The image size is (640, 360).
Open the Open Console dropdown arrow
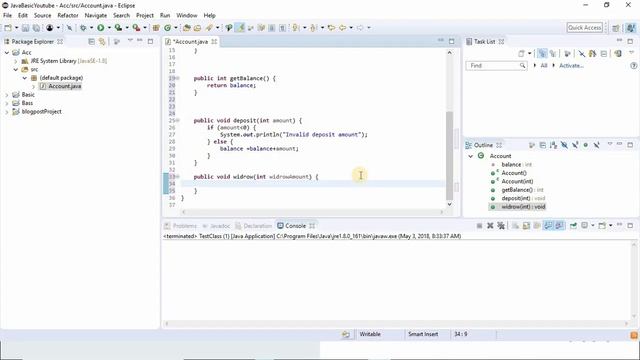611,225
